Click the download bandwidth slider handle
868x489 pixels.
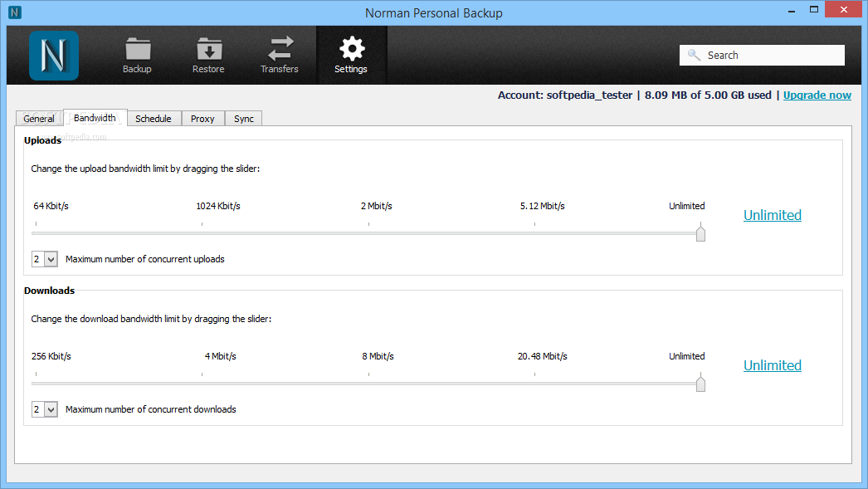(x=701, y=384)
